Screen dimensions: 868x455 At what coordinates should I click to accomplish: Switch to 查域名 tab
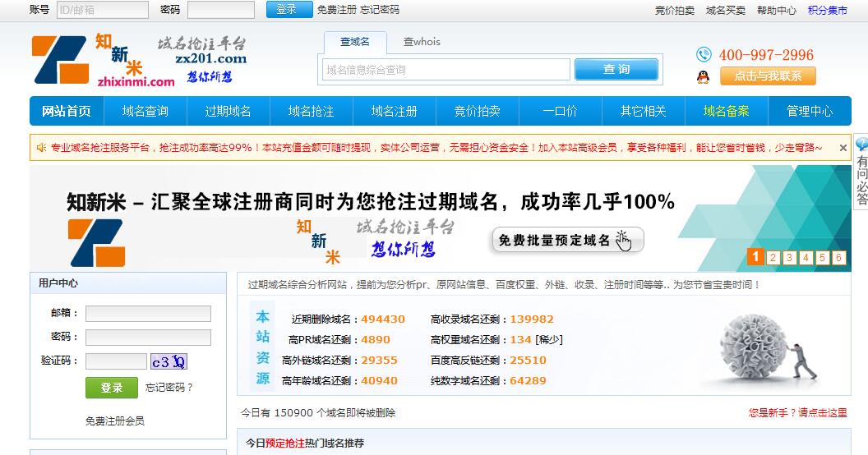click(355, 42)
